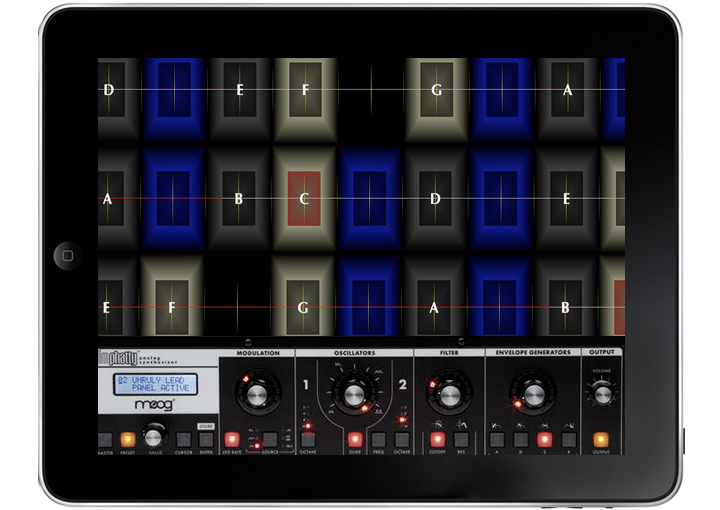Image resolution: width=720 pixels, height=510 pixels.
Task: Tap the oscillator number 1 label
Action: pos(306,385)
